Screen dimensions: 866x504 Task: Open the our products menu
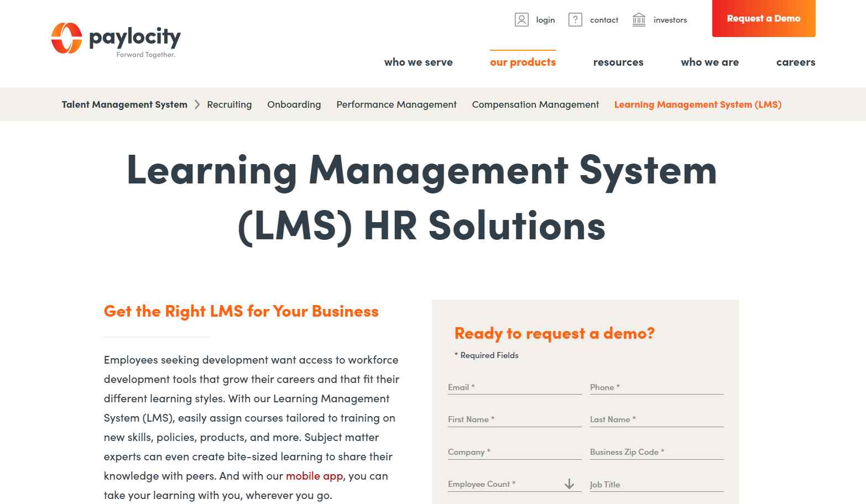(523, 62)
